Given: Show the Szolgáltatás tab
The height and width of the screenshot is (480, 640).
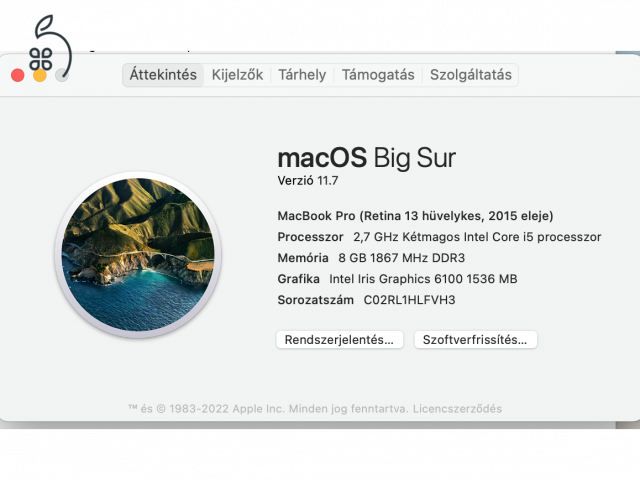Looking at the screenshot, I should coord(471,75).
